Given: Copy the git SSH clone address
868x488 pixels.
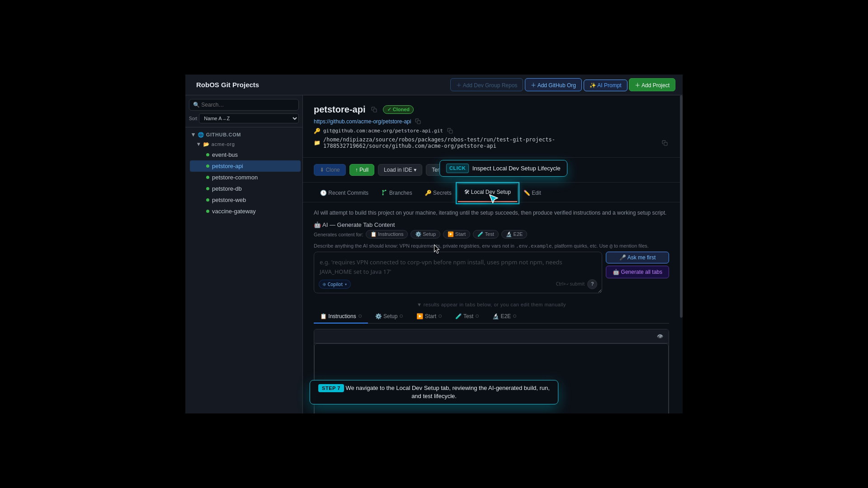Looking at the screenshot, I should tap(450, 131).
